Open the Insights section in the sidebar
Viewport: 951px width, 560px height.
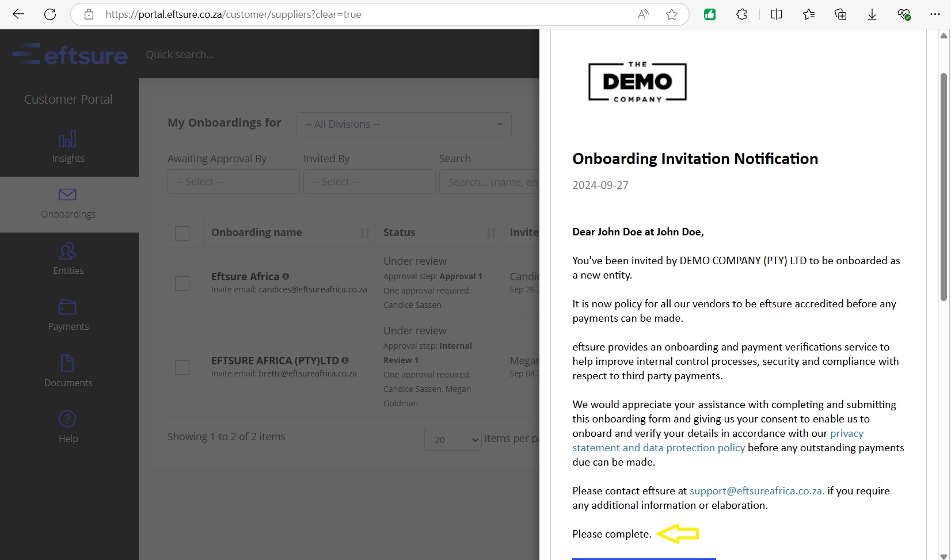click(68, 147)
